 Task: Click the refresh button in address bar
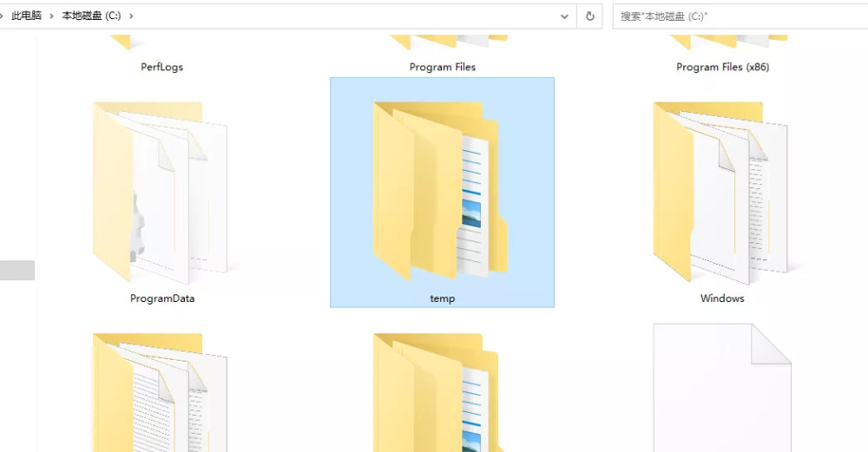click(x=589, y=16)
